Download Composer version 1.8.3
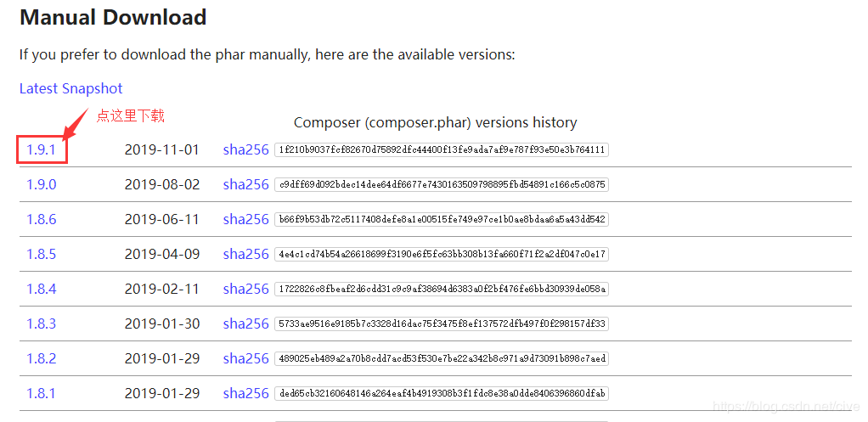The width and height of the screenshot is (868, 422). coord(41,324)
